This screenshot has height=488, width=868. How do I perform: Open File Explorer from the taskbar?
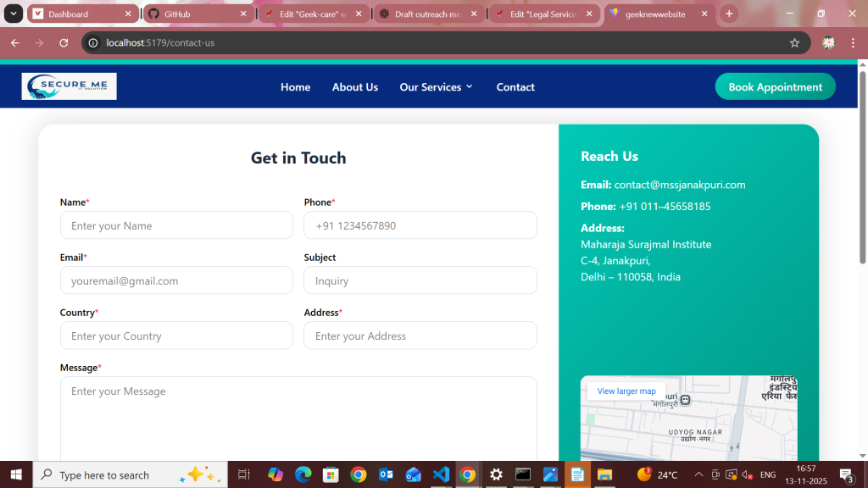pos(604,474)
